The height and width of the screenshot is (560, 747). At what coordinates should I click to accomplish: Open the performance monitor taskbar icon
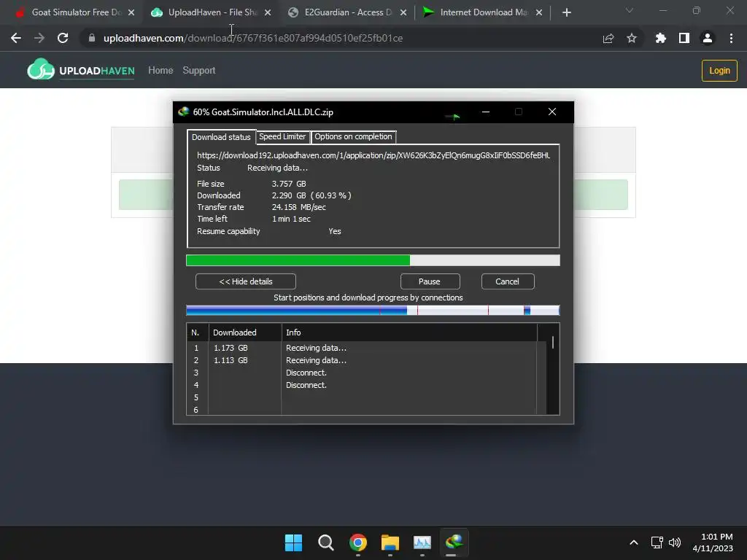[422, 542]
